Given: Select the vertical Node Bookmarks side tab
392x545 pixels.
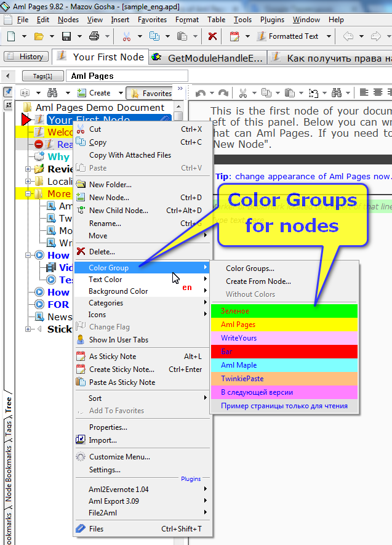Looking at the screenshot, I should [x=9, y=473].
